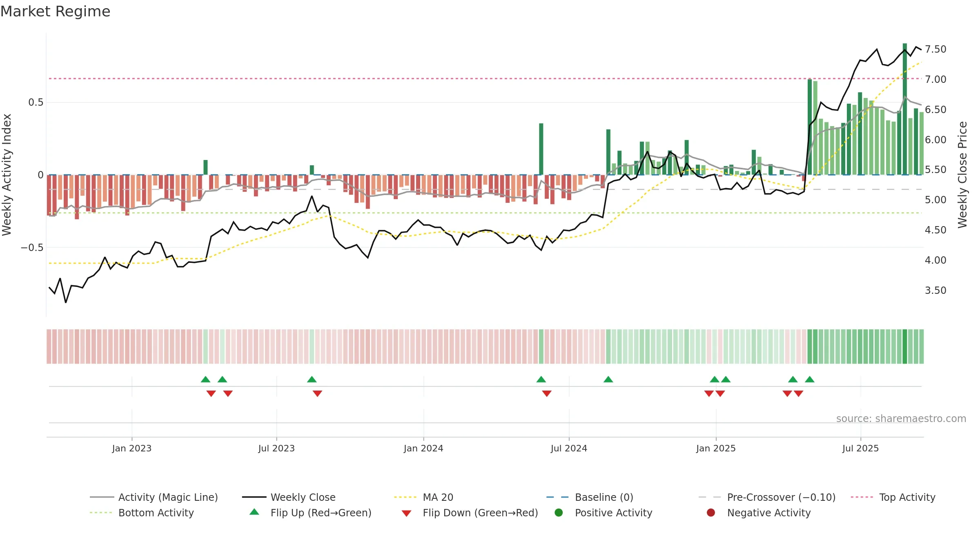The image size is (980, 551).
Task: Click the Jul 2024 x-axis label
Action: (569, 448)
